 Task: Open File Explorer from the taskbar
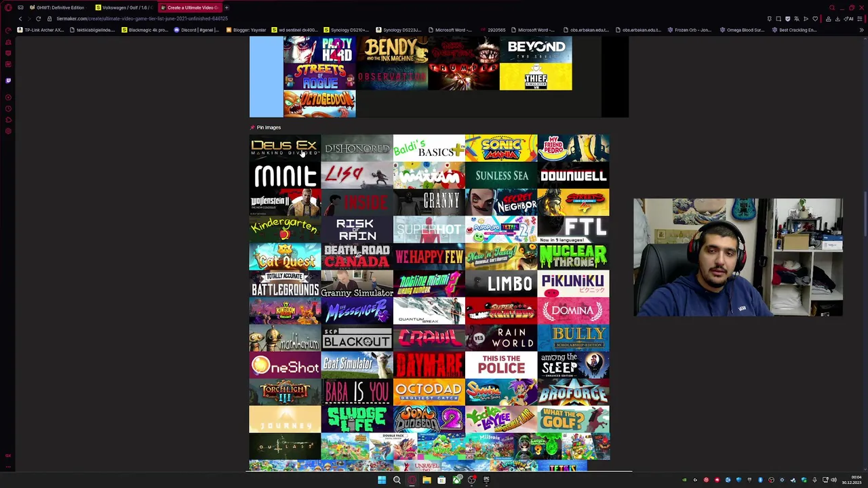(x=427, y=480)
